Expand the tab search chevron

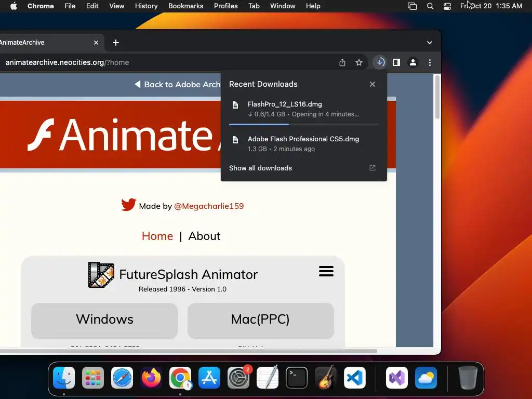click(x=430, y=43)
